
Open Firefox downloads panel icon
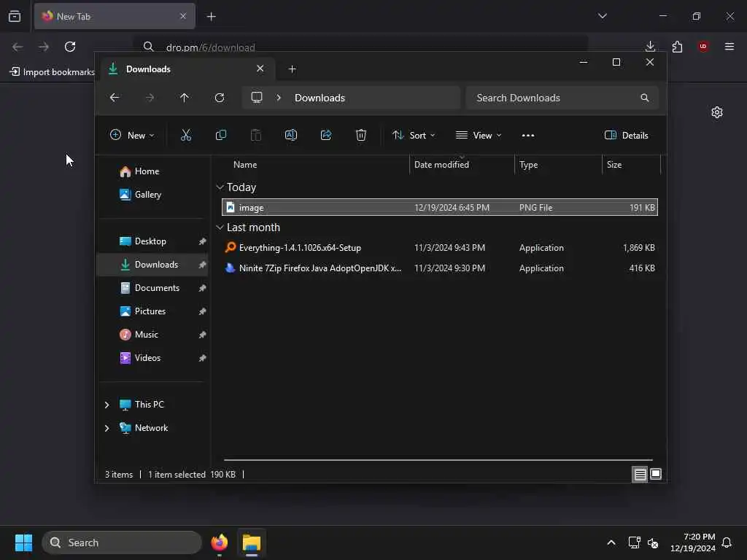point(650,46)
